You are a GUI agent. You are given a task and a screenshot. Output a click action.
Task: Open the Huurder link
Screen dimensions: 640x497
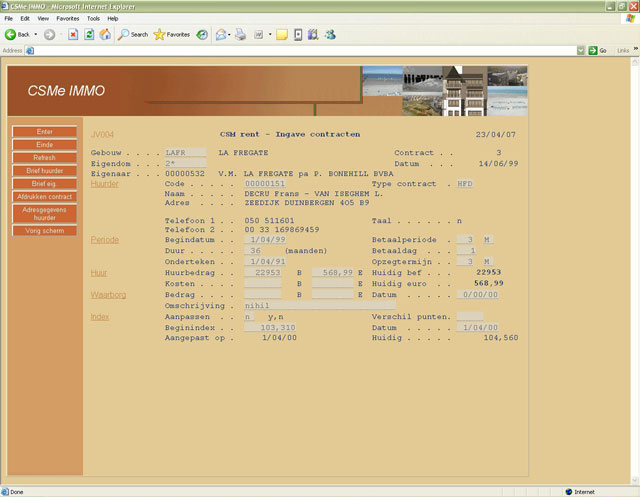104,184
